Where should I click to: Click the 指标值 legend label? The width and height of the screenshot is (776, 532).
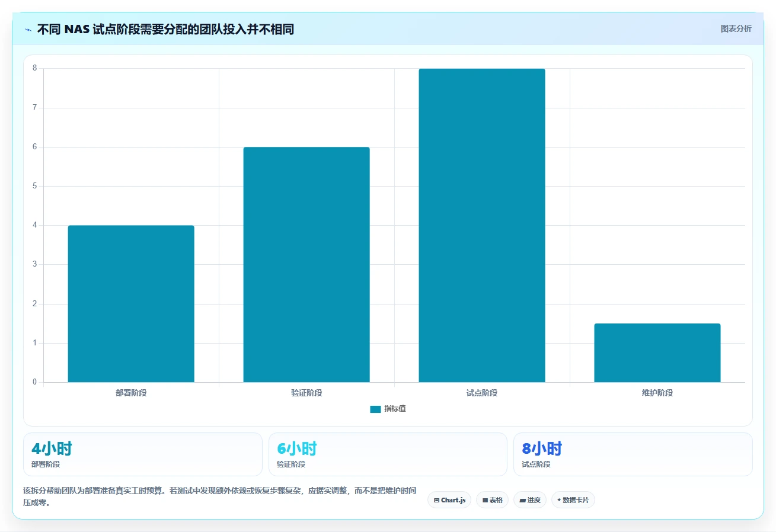click(395, 409)
